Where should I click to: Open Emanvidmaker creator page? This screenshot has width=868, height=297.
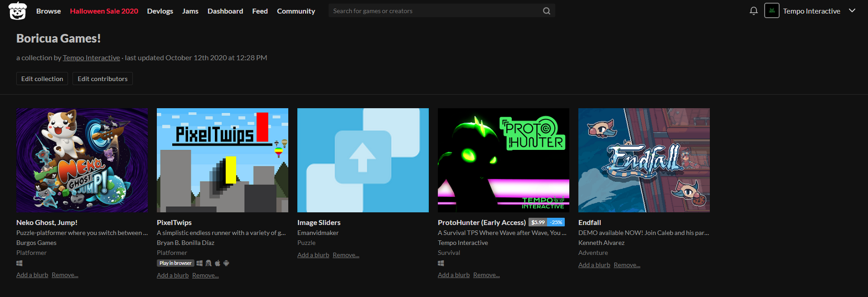click(x=318, y=233)
